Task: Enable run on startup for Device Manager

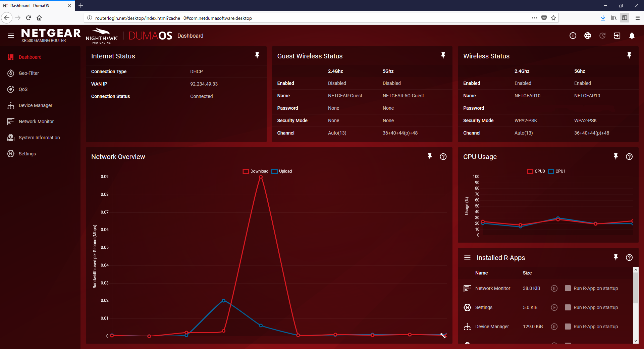Action: [568, 327]
